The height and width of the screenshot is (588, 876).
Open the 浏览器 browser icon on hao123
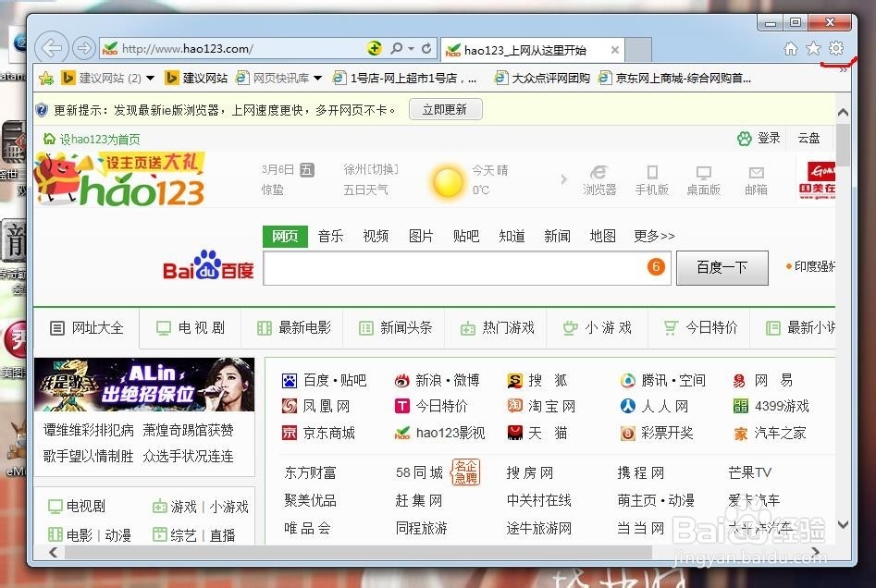click(599, 180)
